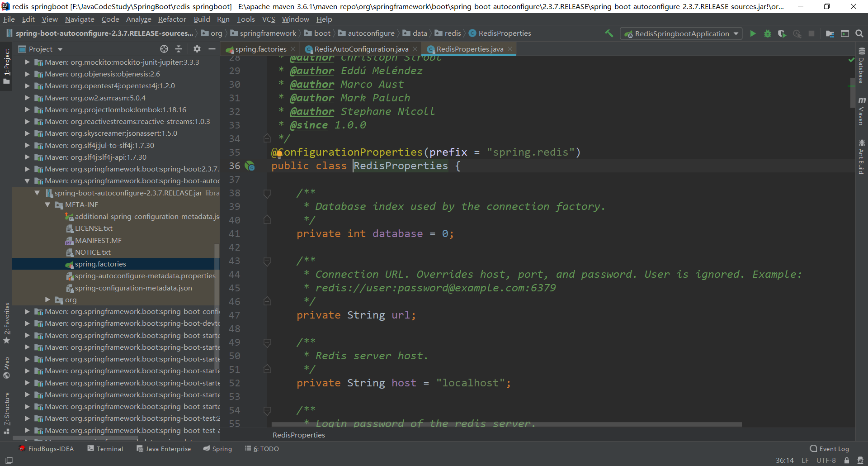This screenshot has height=466, width=868.
Task: Open the Project Structure dialog icon
Action: point(830,33)
